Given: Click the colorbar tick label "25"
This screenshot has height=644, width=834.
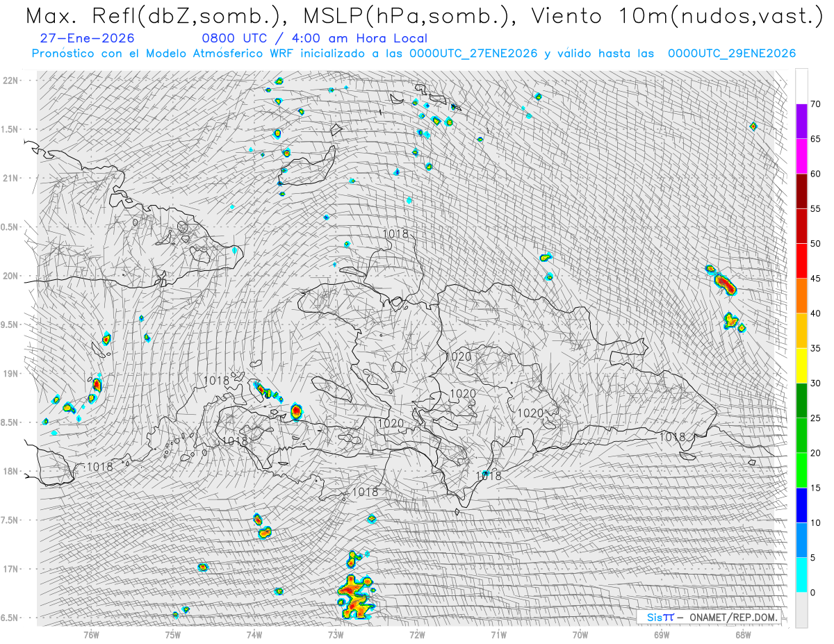Looking at the screenshot, I should pos(816,418).
